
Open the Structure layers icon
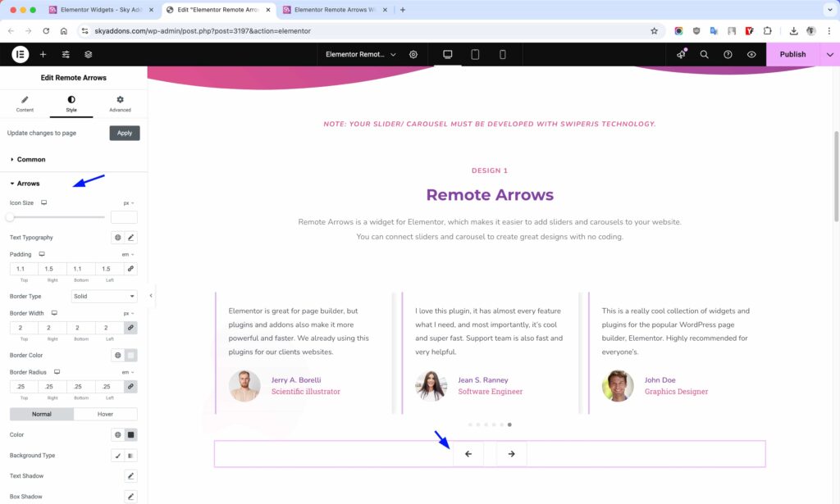click(x=89, y=54)
